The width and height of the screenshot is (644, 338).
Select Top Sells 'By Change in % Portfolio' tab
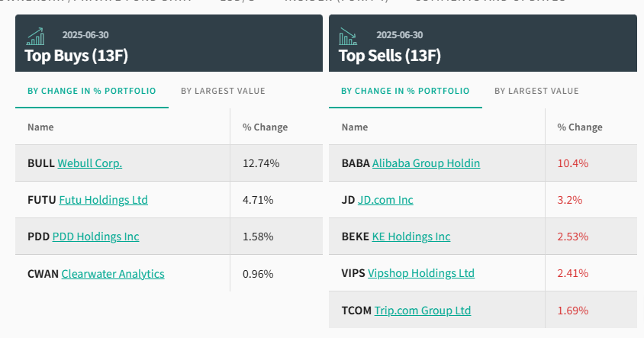405,91
